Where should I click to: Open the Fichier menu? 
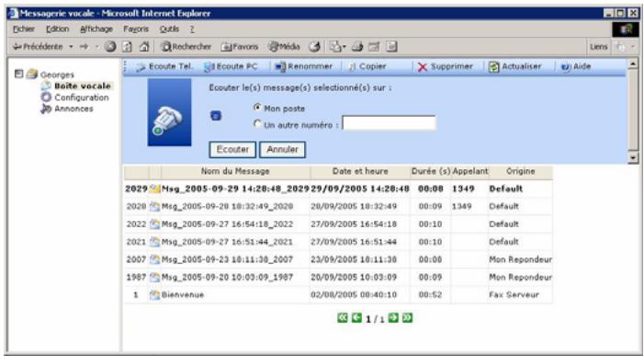point(24,29)
